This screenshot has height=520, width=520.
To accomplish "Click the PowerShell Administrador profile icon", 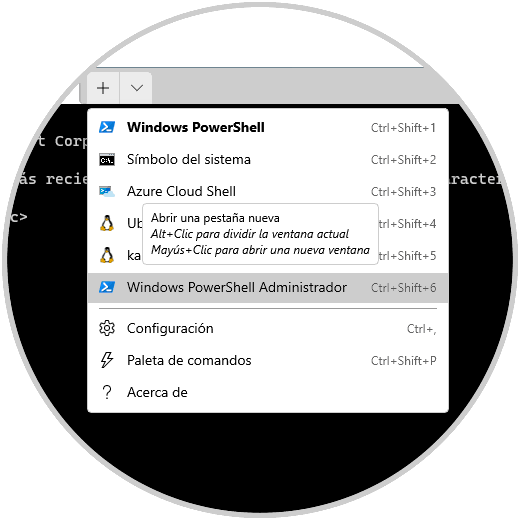I will point(107,287).
